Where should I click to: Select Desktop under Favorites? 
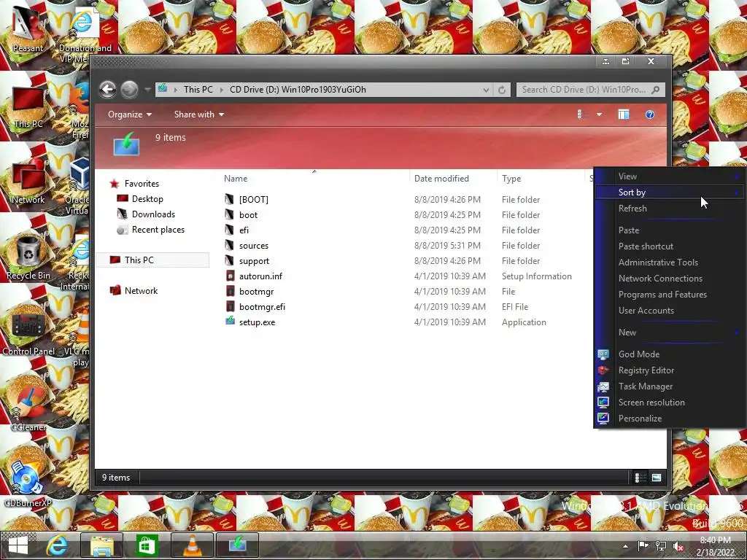tap(147, 198)
